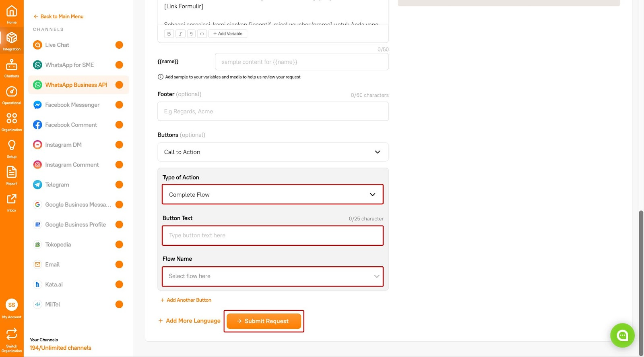The width and height of the screenshot is (644, 357).
Task: Select the Kata.ai channel
Action: pyautogui.click(x=78, y=284)
